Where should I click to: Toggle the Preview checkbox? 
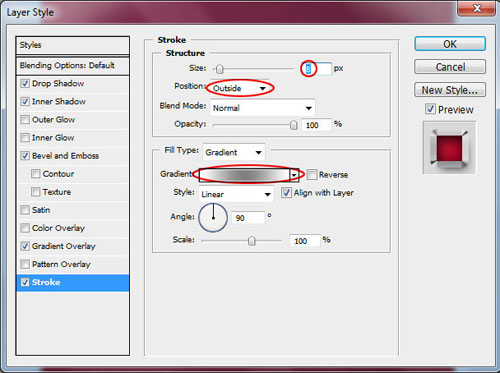tap(430, 109)
